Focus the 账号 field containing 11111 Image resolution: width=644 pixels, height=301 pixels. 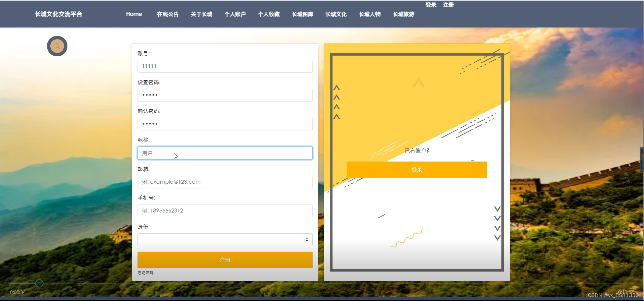tap(225, 66)
